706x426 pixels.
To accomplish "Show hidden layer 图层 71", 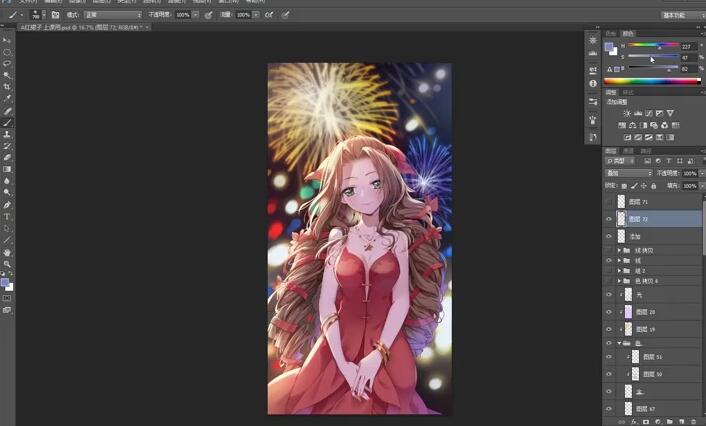I will point(609,202).
